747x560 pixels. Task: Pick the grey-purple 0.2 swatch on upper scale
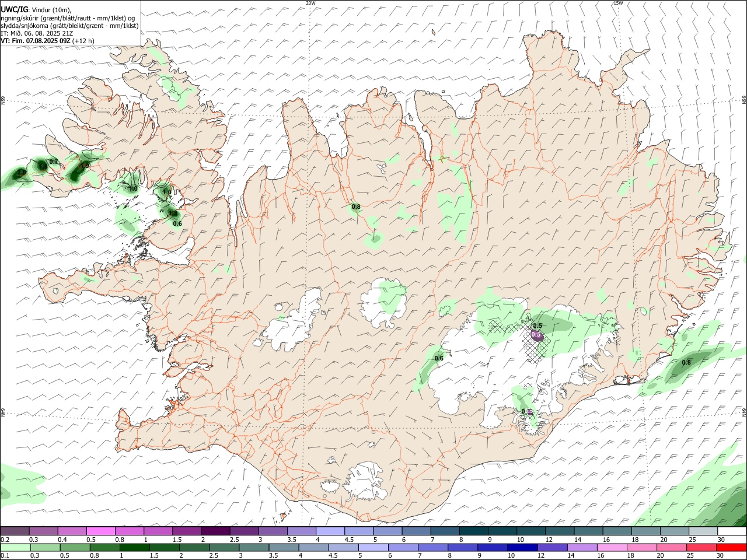[15, 531]
